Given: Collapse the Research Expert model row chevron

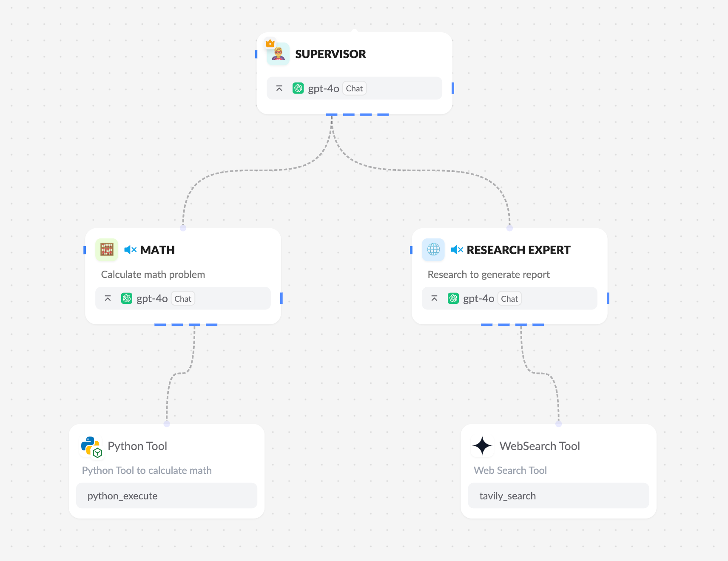Looking at the screenshot, I should 435,298.
